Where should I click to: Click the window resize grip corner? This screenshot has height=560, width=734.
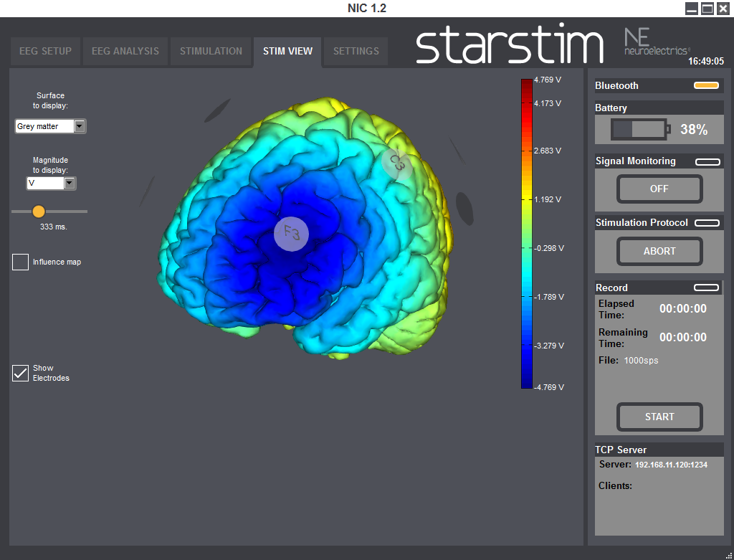[729, 555]
